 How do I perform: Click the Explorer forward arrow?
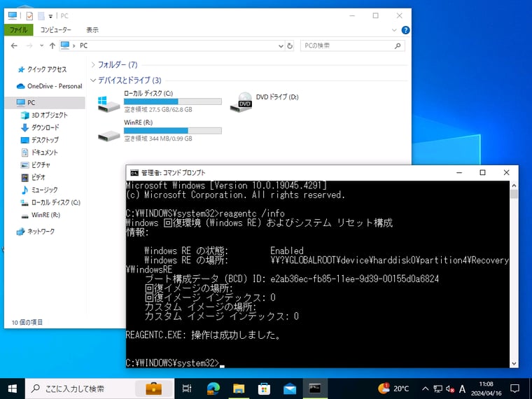pos(29,45)
